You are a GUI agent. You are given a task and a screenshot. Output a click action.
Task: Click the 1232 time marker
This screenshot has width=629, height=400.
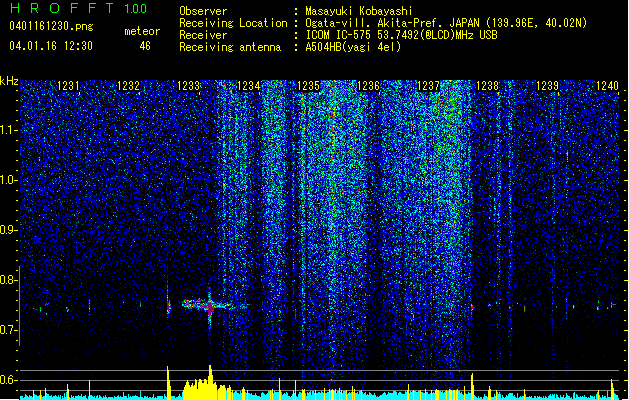click(x=128, y=86)
